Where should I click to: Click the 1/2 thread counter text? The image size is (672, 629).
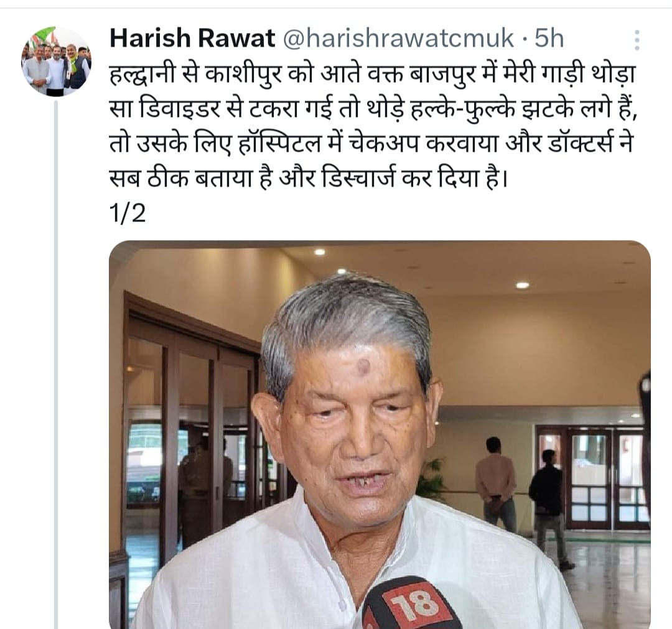tap(128, 213)
